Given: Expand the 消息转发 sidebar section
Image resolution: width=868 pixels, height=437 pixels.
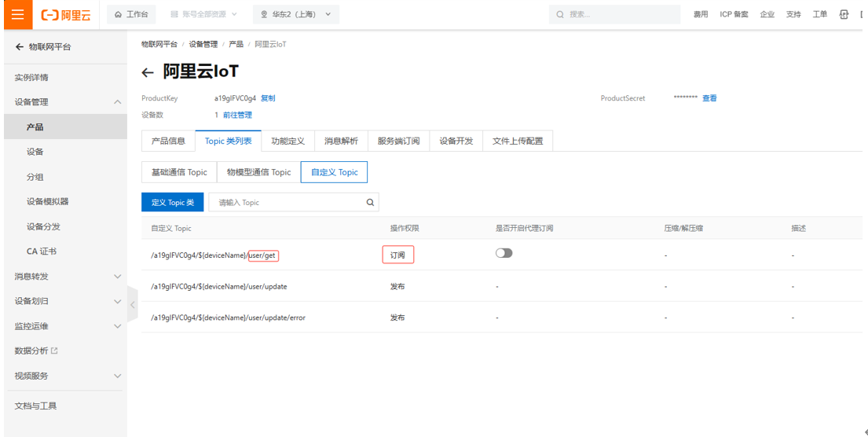Looking at the screenshot, I should point(117,277).
